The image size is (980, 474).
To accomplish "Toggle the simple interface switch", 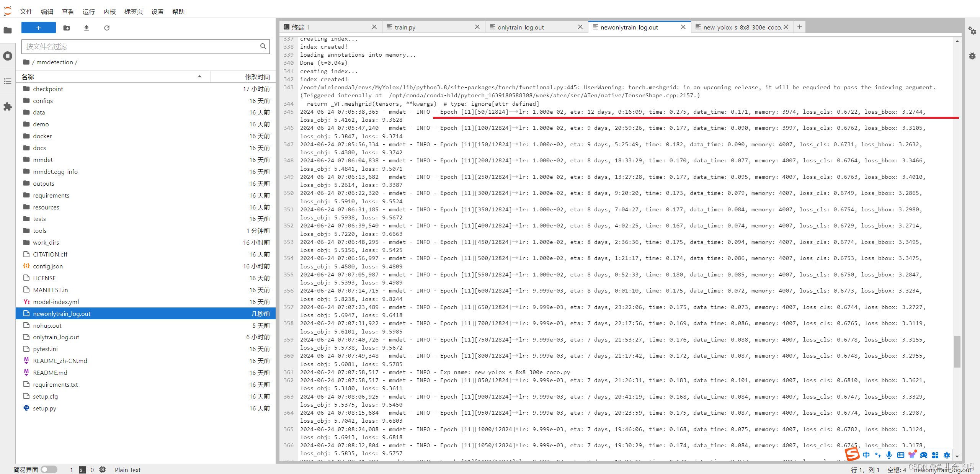I will click(x=49, y=469).
